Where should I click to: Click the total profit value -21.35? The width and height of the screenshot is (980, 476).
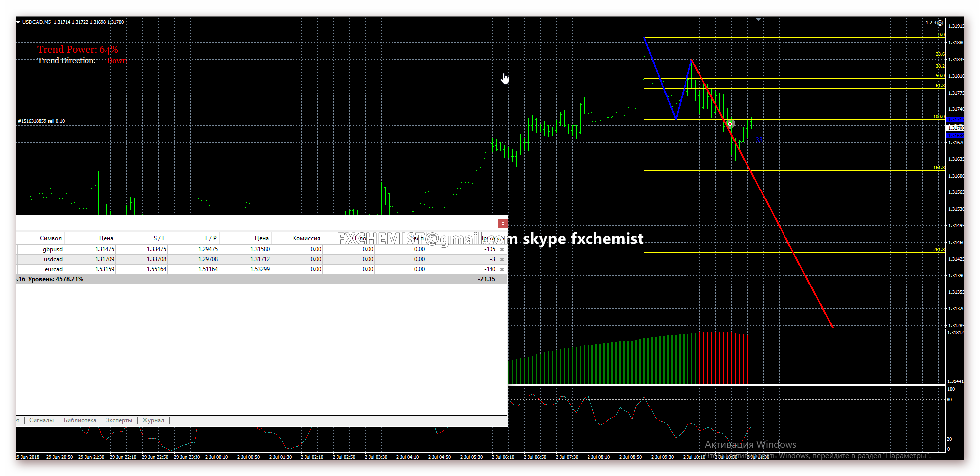(487, 279)
